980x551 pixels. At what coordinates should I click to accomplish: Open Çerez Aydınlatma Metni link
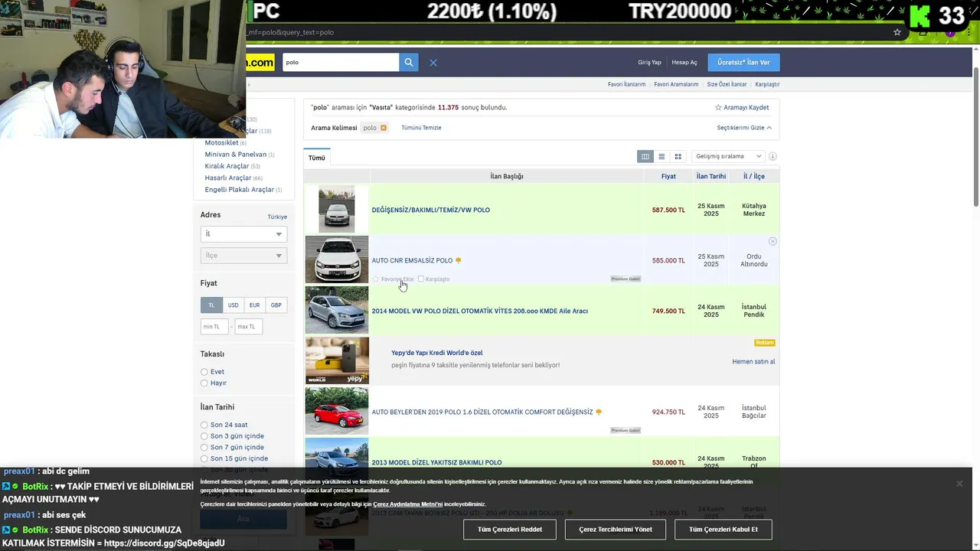coord(408,504)
